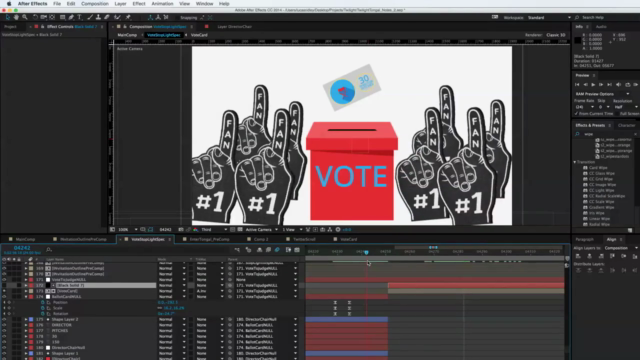Toggle visibility of BallotCardNULL layer
Screen dimensions: 640x360
4,297
